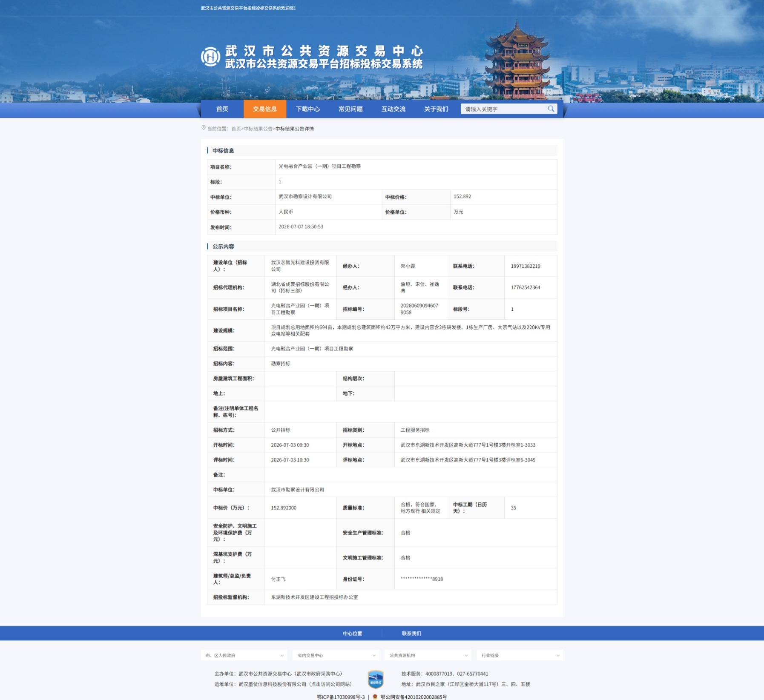Expand the 市、区人民政府 dropdown
This screenshot has height=700, width=764.
coord(244,655)
